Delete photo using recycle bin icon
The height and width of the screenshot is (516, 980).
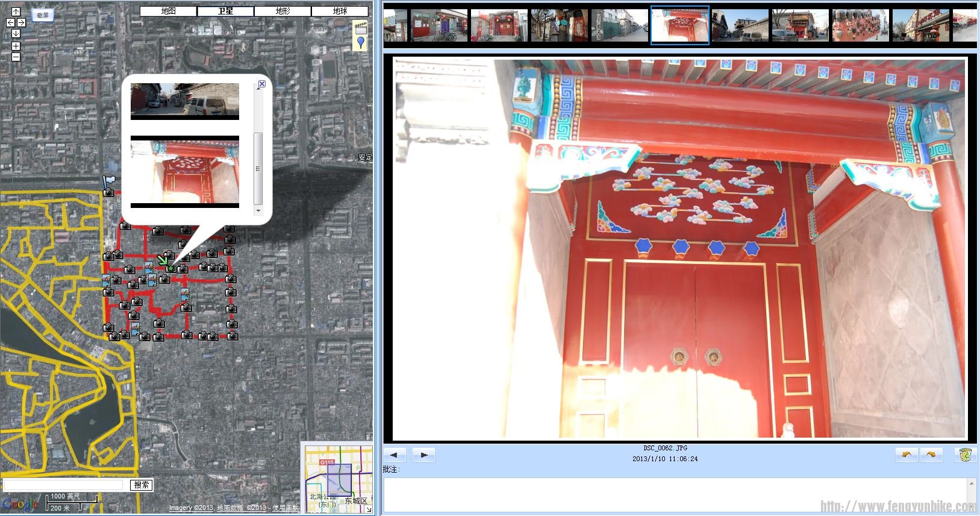point(964,455)
